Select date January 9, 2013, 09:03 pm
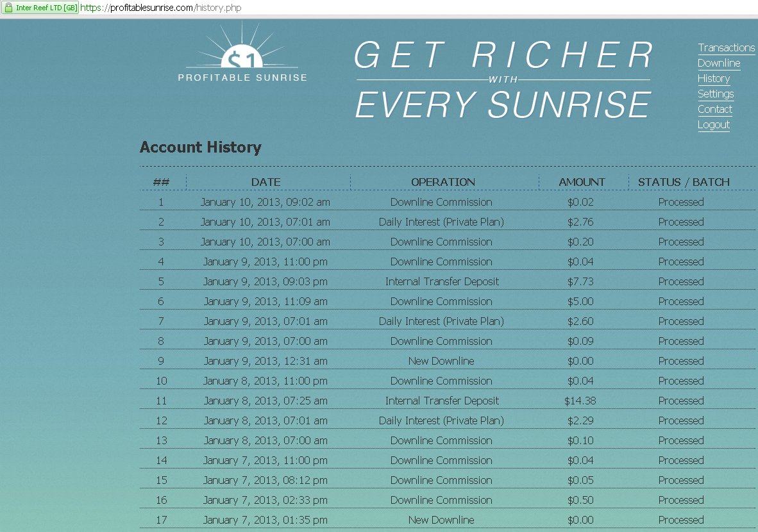 [265, 281]
